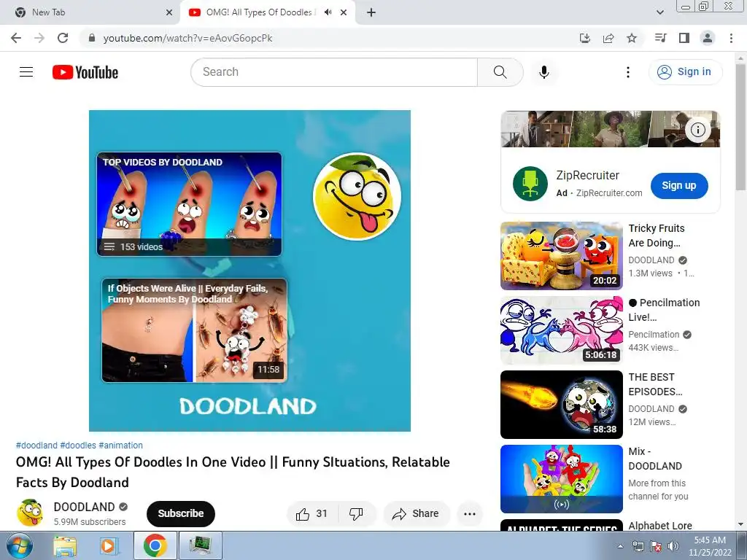
Task: Click the Share button
Action: (416, 514)
